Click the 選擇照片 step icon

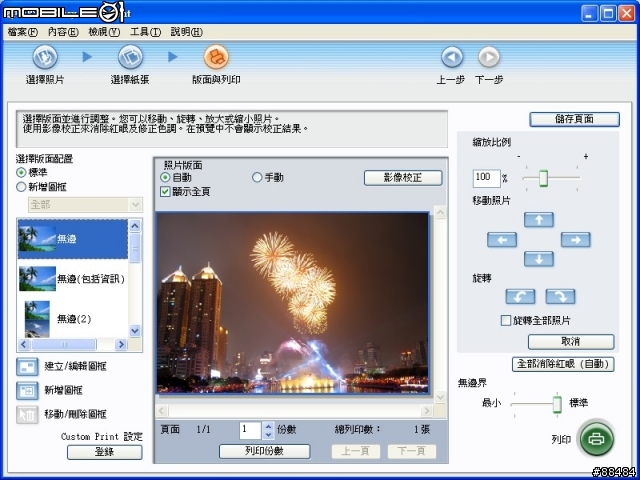coord(45,57)
